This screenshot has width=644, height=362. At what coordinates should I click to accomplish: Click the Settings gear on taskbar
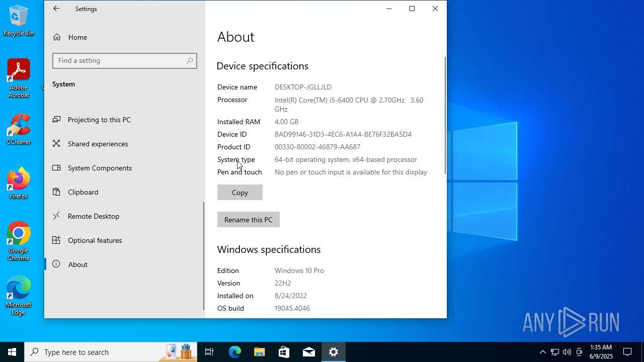334,352
